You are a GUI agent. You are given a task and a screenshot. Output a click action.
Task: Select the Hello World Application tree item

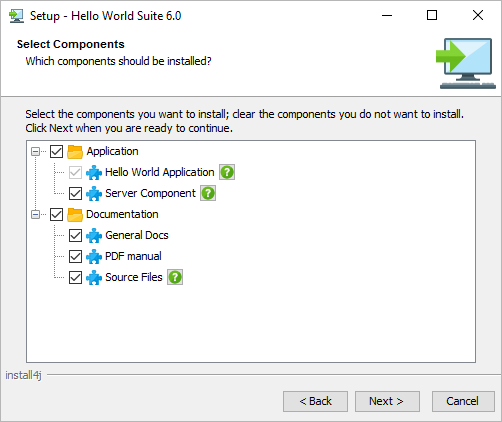[160, 172]
